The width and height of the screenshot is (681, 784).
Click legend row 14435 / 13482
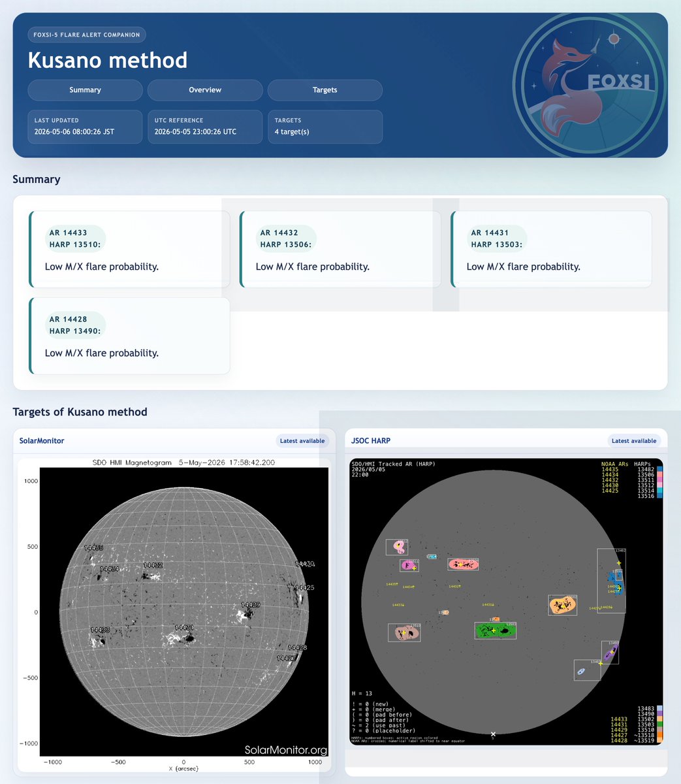click(x=631, y=469)
